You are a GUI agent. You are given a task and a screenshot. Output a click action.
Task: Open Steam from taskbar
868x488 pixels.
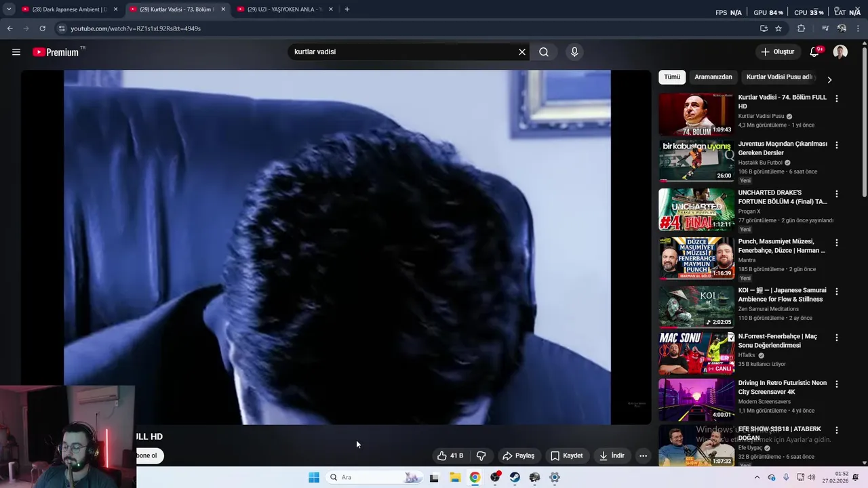pos(515,477)
